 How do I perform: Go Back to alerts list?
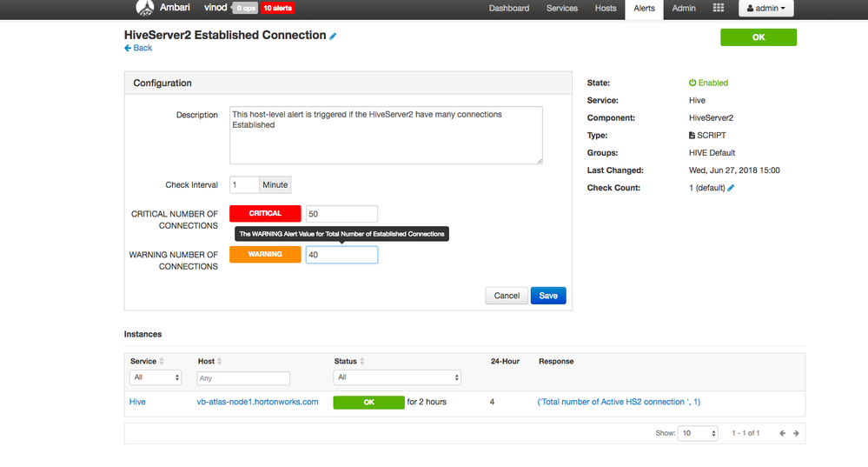click(138, 48)
